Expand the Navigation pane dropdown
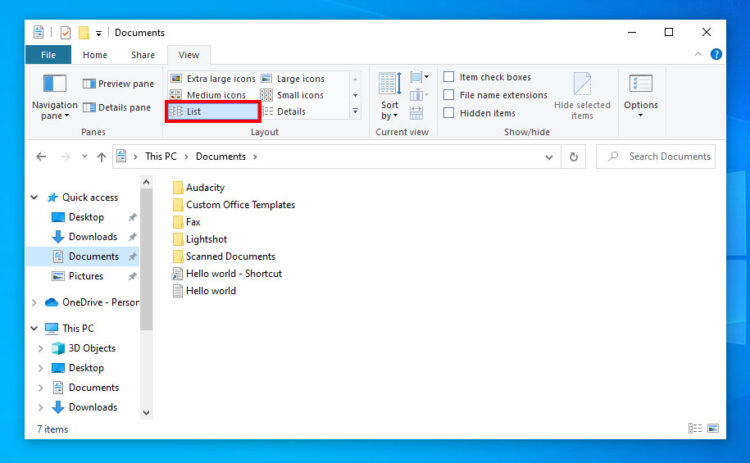The image size is (750, 463). pos(54,95)
